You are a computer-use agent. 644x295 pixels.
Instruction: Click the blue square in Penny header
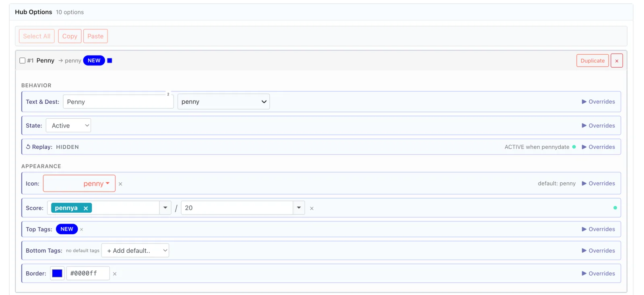(109, 61)
